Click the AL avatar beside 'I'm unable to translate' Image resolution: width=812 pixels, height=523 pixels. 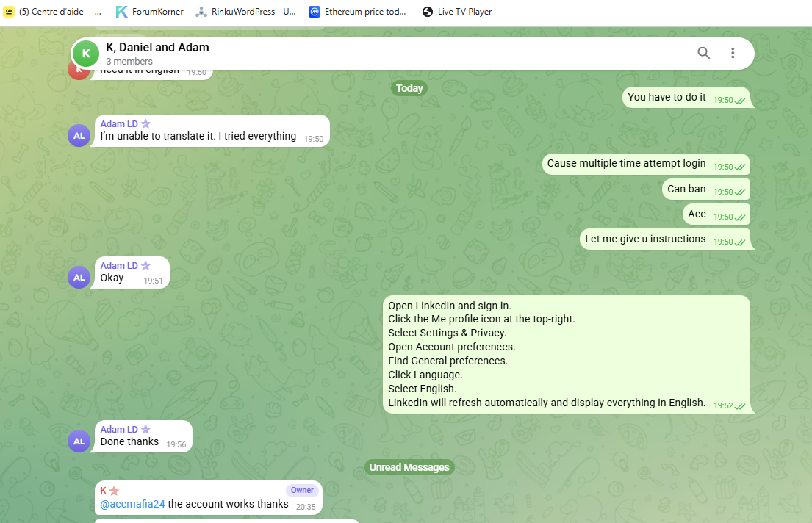pyautogui.click(x=79, y=136)
